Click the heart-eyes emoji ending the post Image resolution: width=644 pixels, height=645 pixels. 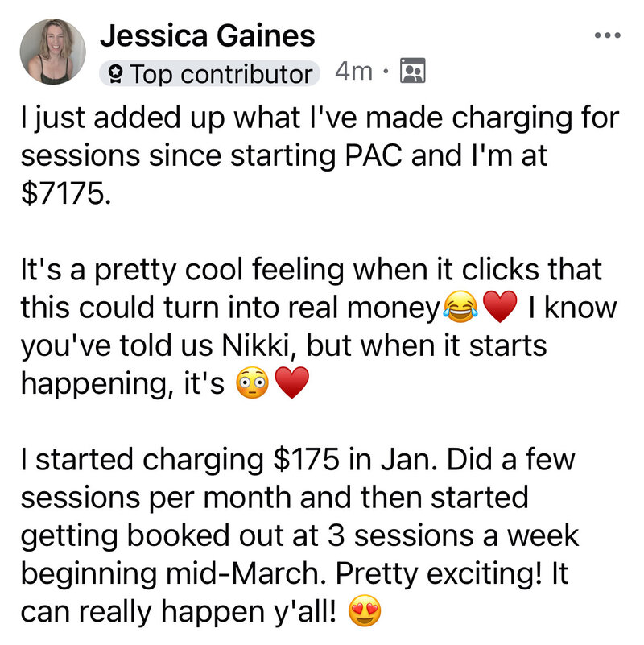[365, 610]
